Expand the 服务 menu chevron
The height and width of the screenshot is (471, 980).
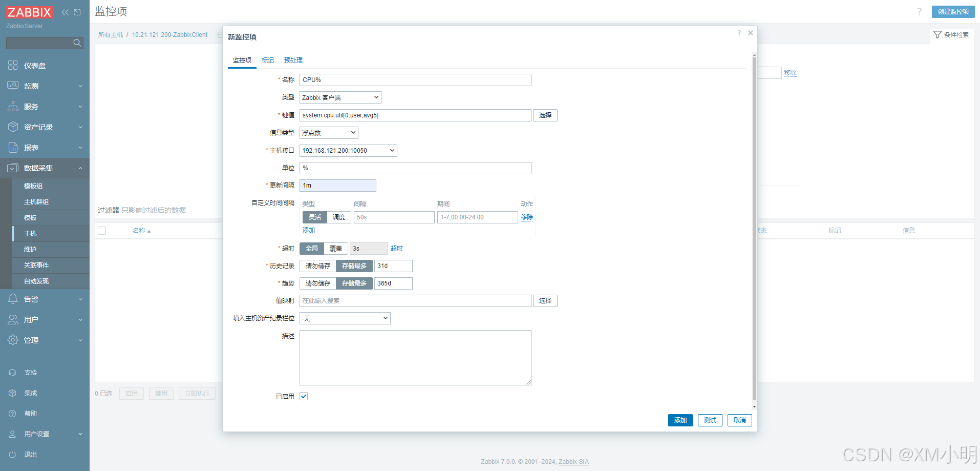(80, 107)
